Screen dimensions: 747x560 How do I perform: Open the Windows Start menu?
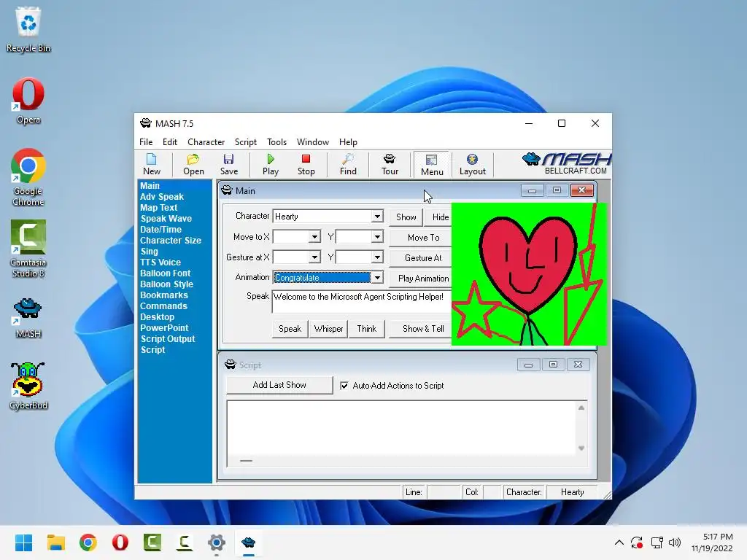click(23, 542)
